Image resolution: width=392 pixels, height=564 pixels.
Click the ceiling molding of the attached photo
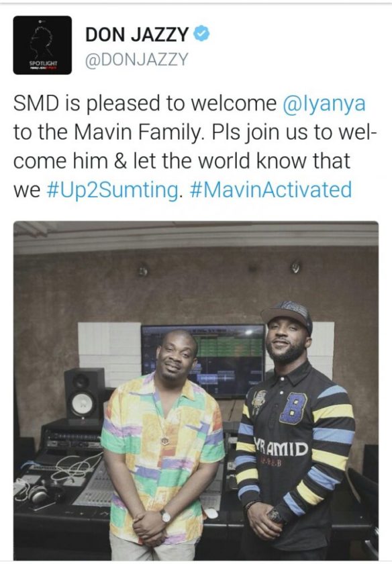196,238
